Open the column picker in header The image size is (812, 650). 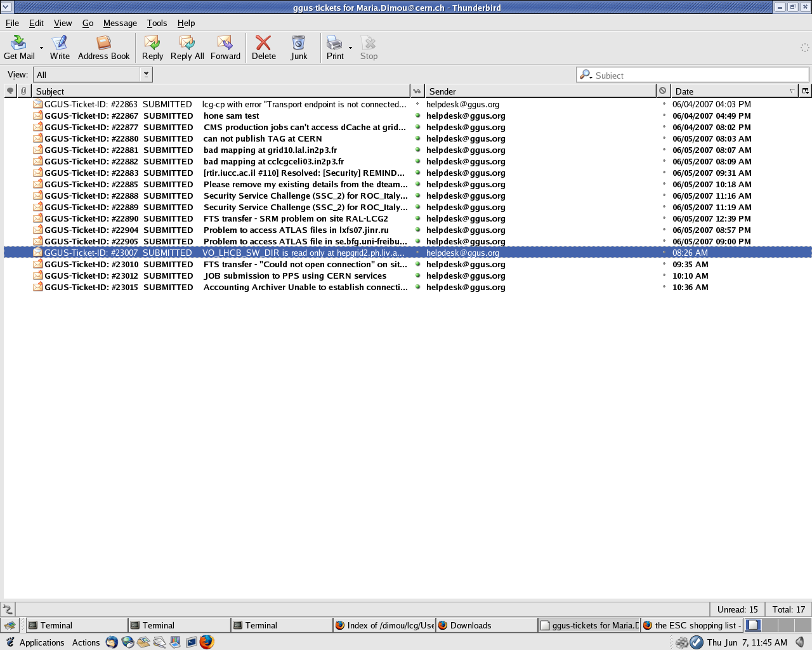click(805, 91)
